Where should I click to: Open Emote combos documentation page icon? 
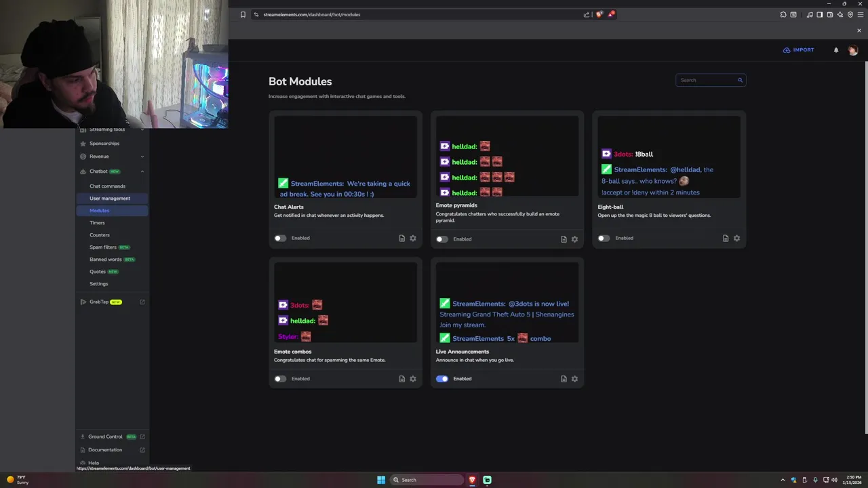pos(401,379)
